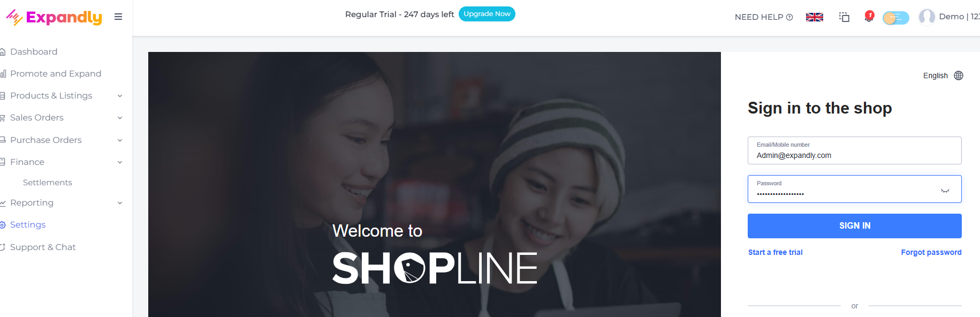This screenshot has height=317, width=980.
Task: Open the Dashboard menu item
Action: click(33, 52)
